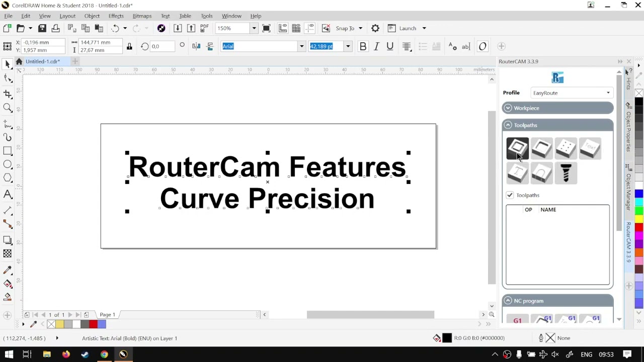Screen dimensions: 644x362
Task: Click the Import icon
Action: pos(178,28)
